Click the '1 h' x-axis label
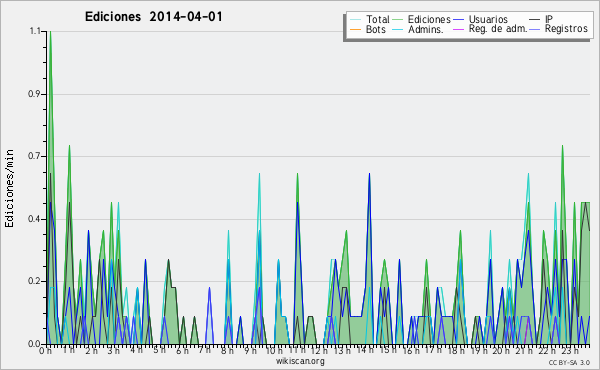 [69, 350]
